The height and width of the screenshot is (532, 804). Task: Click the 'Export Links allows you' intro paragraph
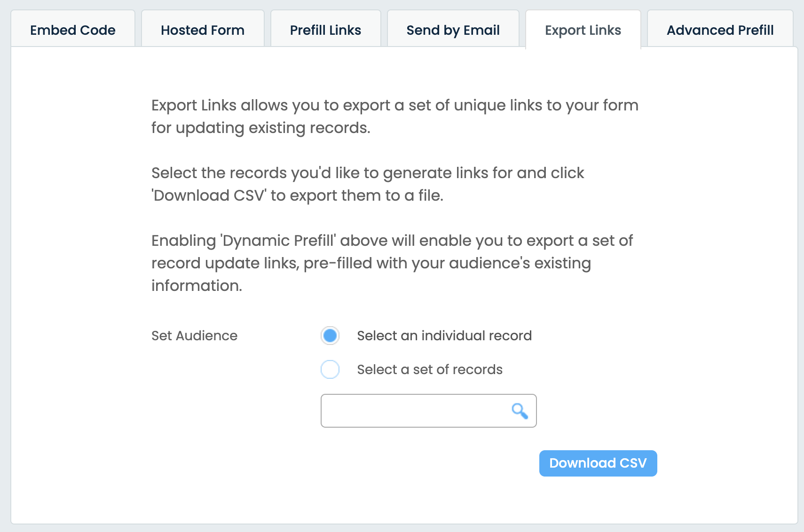point(394,105)
